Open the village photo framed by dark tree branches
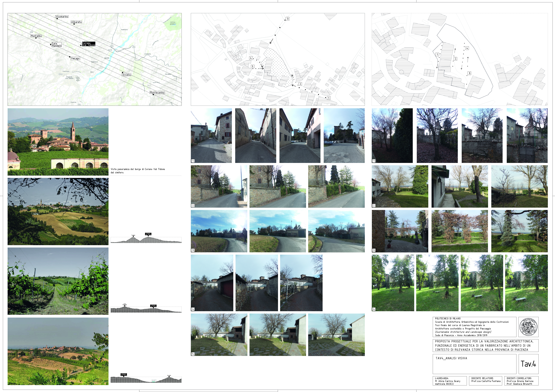555x392 pixels. [58, 211]
